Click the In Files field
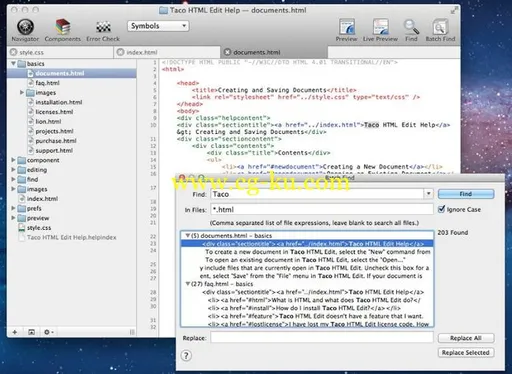Screen dimensions: 512x374 click(x=322, y=209)
